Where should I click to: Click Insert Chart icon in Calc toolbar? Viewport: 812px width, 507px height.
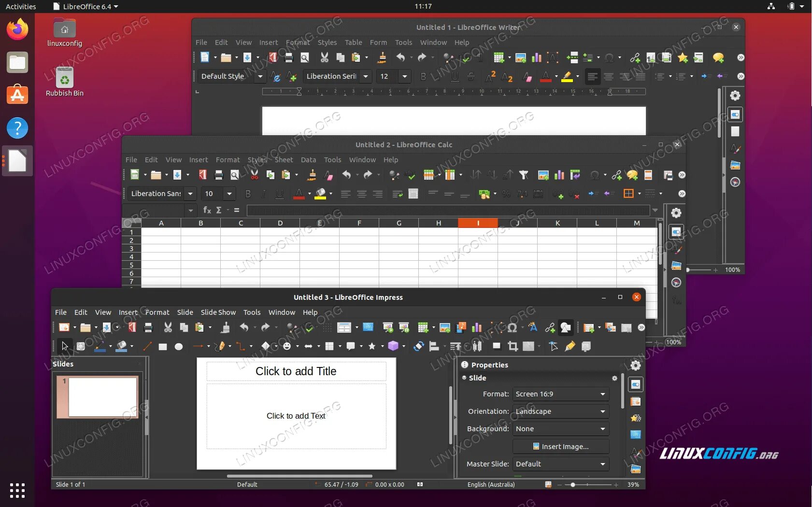559,175
